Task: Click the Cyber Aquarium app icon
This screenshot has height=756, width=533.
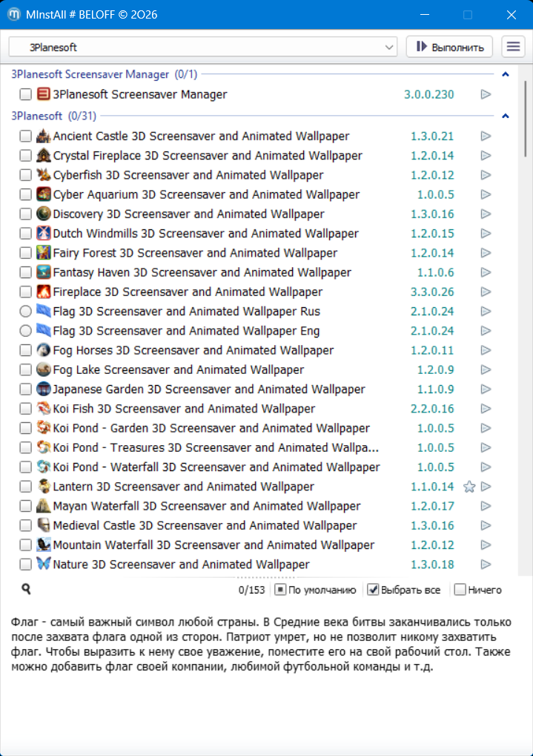Action: (x=44, y=194)
